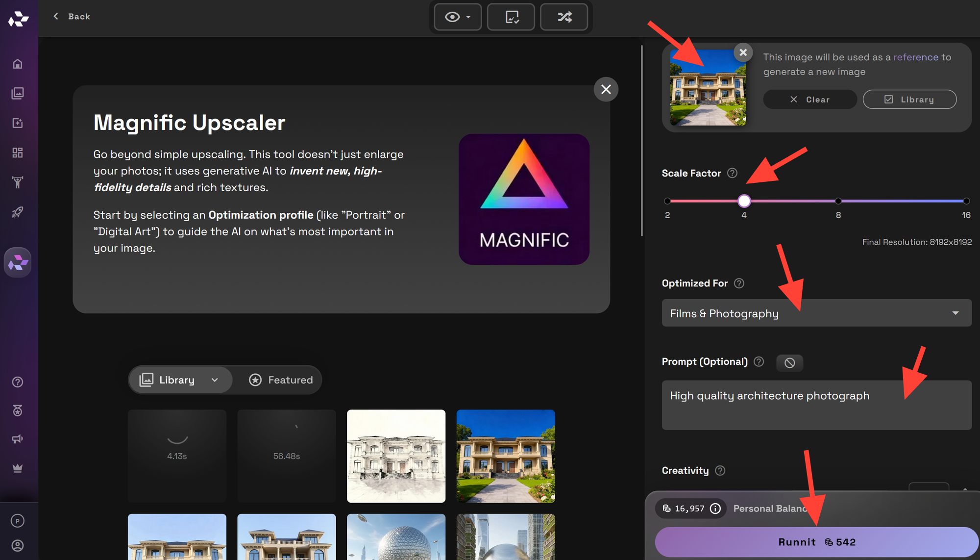
Task: Click the rocket icon in the sidebar
Action: click(x=18, y=212)
